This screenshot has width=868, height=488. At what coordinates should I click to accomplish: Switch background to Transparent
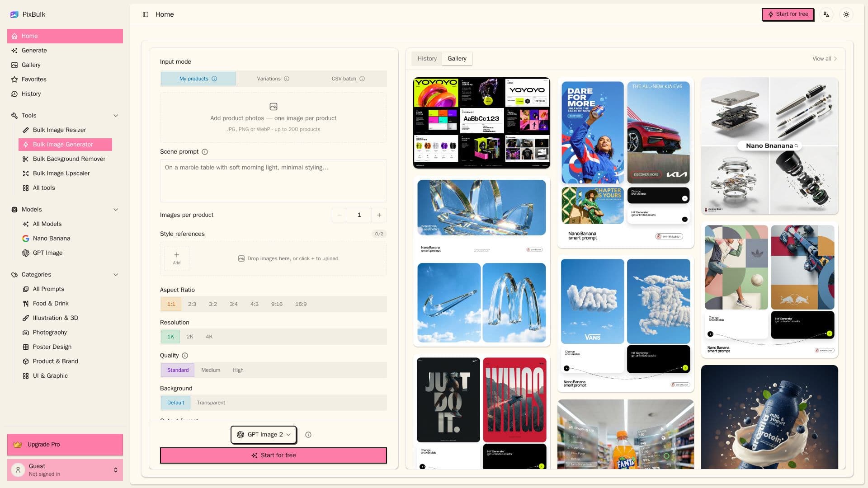point(211,403)
